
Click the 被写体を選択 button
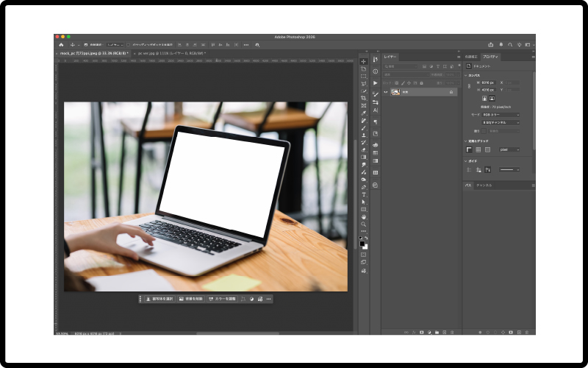(x=159, y=299)
